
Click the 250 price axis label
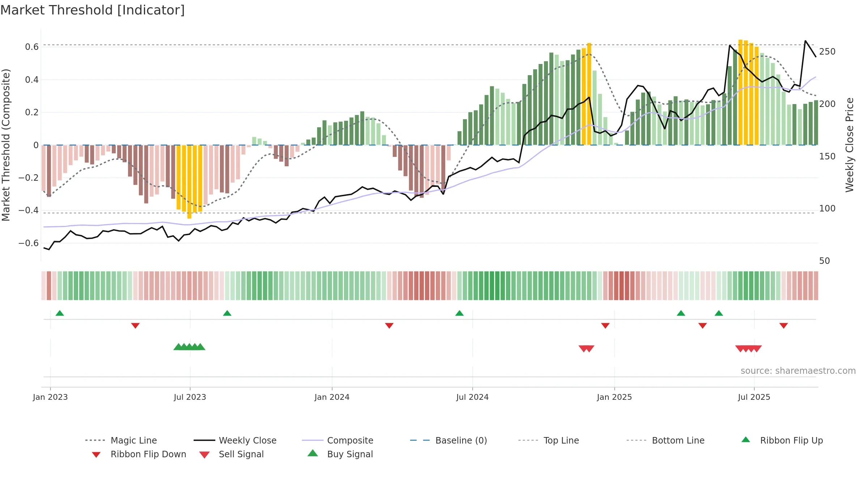click(827, 52)
